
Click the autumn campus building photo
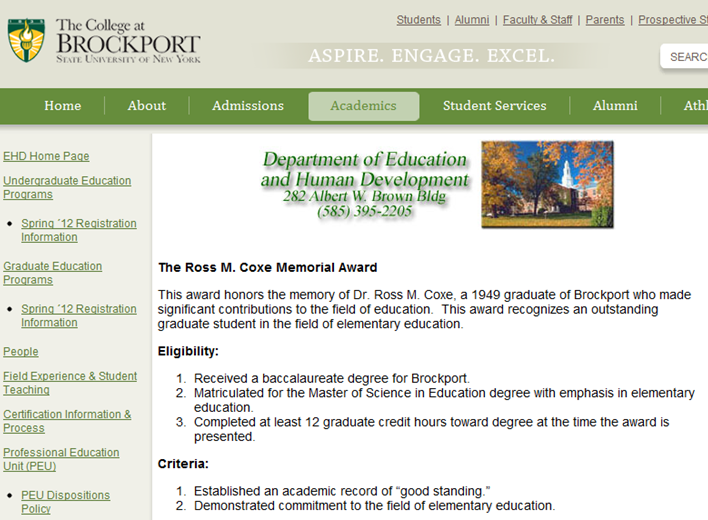pos(547,184)
